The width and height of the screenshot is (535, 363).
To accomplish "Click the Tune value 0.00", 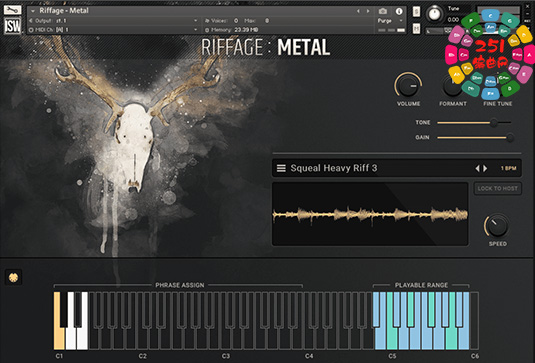I will [453, 20].
